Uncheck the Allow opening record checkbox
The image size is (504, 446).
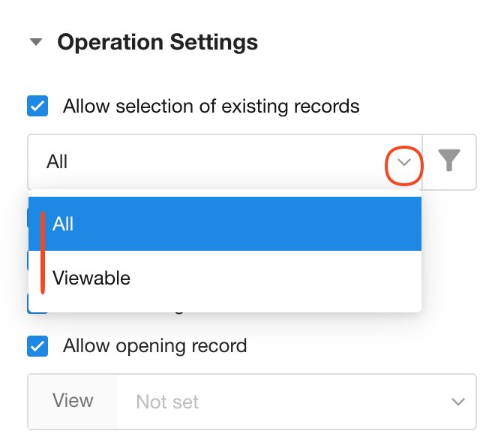(37, 346)
